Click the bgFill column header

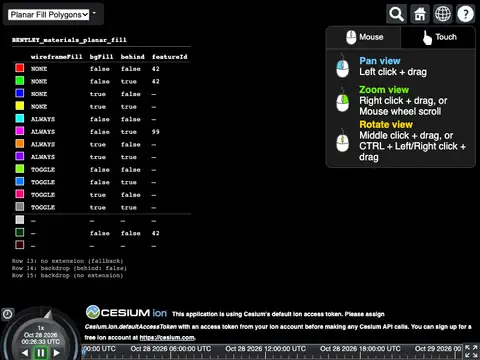(101, 57)
